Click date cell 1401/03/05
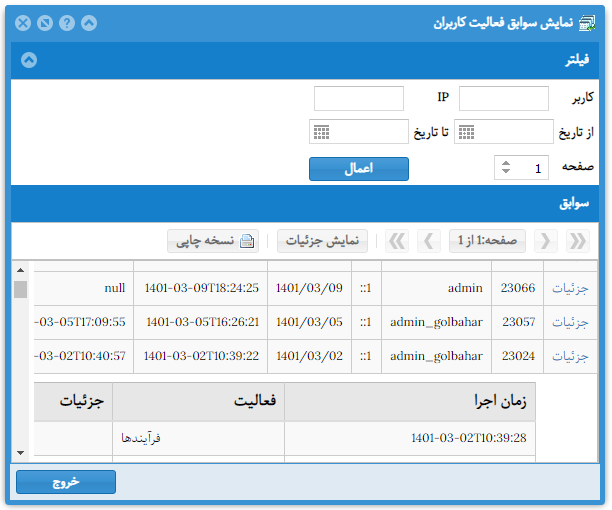The image size is (612, 510). [x=310, y=322]
